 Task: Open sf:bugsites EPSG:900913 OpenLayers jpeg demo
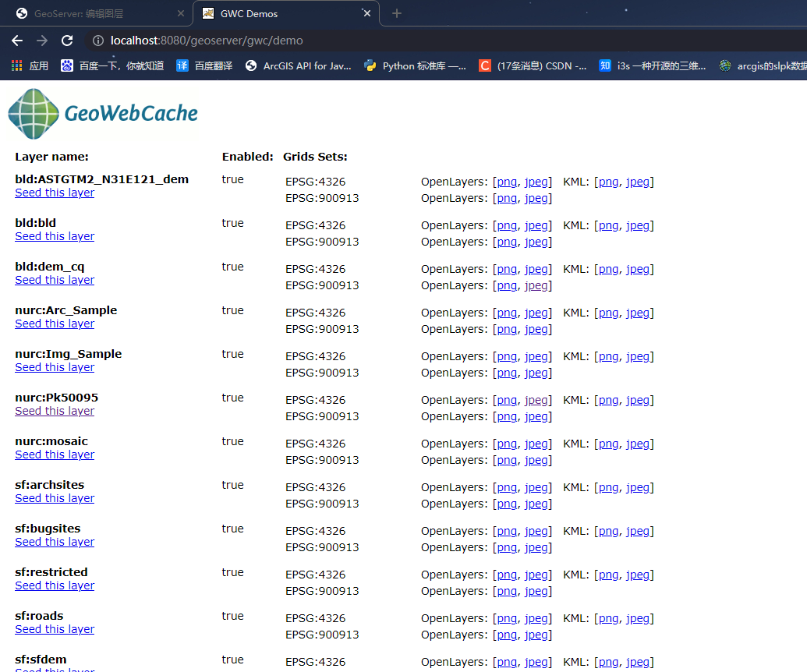coord(536,548)
